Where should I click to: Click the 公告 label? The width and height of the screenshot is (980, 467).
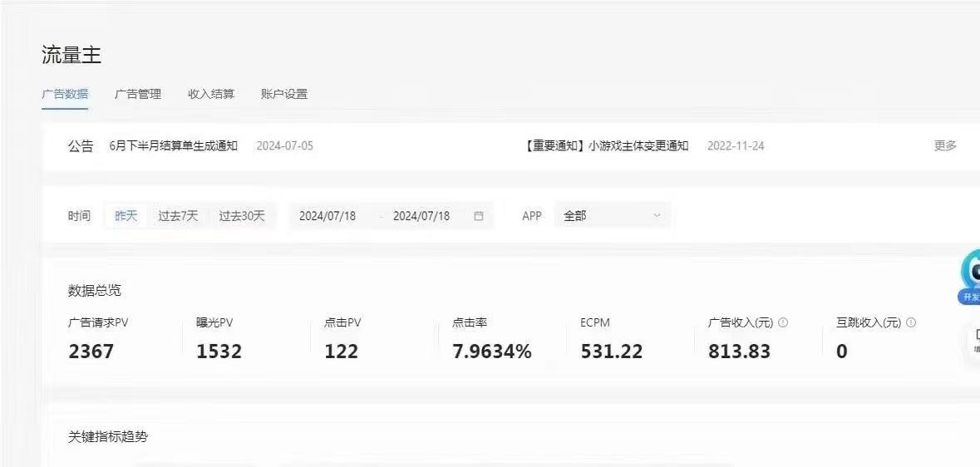pos(81,146)
